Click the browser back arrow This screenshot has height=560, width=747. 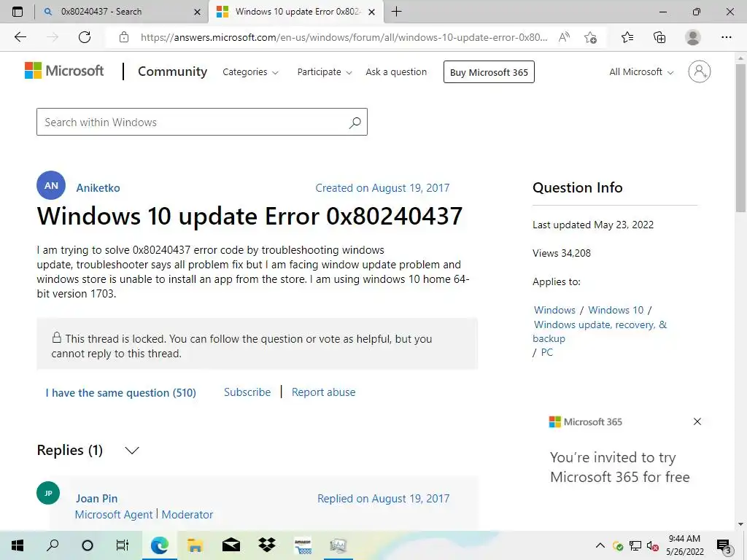pyautogui.click(x=20, y=37)
